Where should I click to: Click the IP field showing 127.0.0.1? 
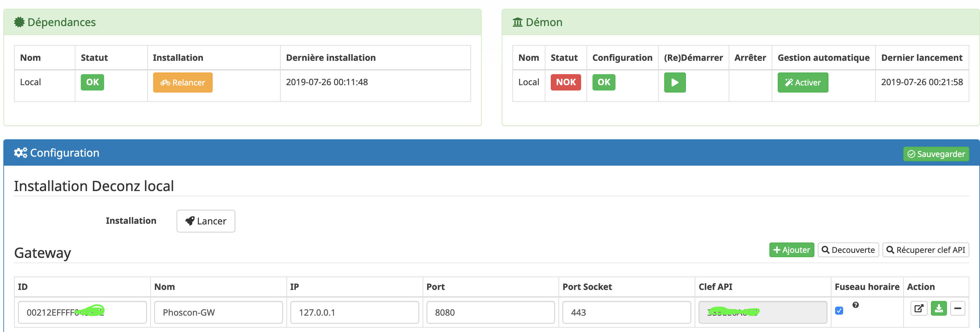coord(354,312)
